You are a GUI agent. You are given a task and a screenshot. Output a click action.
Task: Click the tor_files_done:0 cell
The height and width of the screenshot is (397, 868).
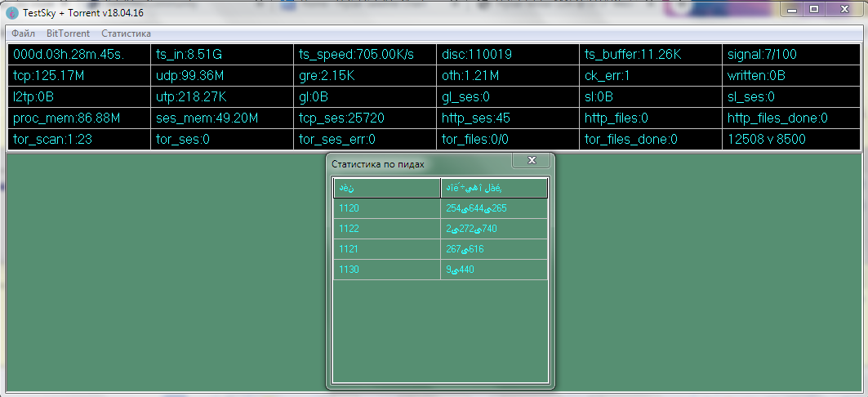click(x=651, y=139)
